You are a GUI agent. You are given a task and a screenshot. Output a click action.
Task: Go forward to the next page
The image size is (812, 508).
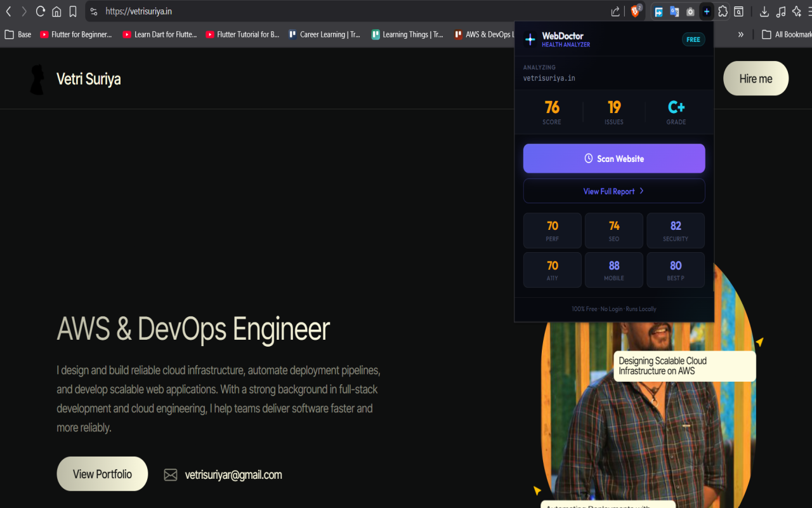coord(24,11)
